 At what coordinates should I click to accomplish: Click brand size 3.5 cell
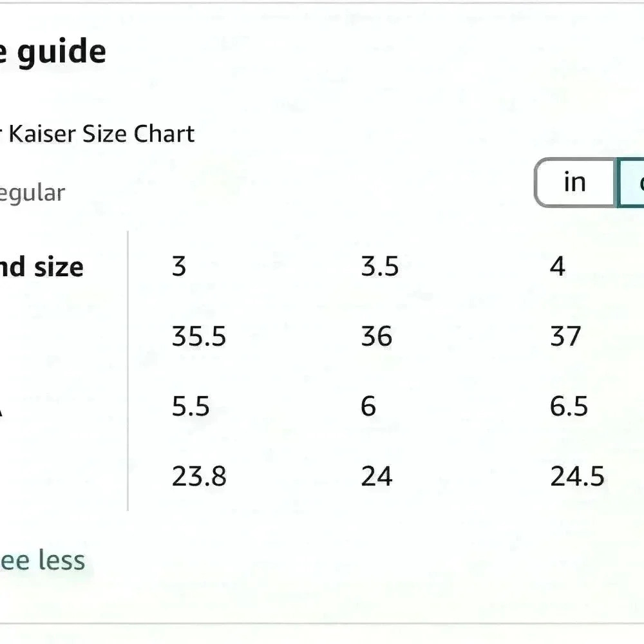(x=379, y=266)
